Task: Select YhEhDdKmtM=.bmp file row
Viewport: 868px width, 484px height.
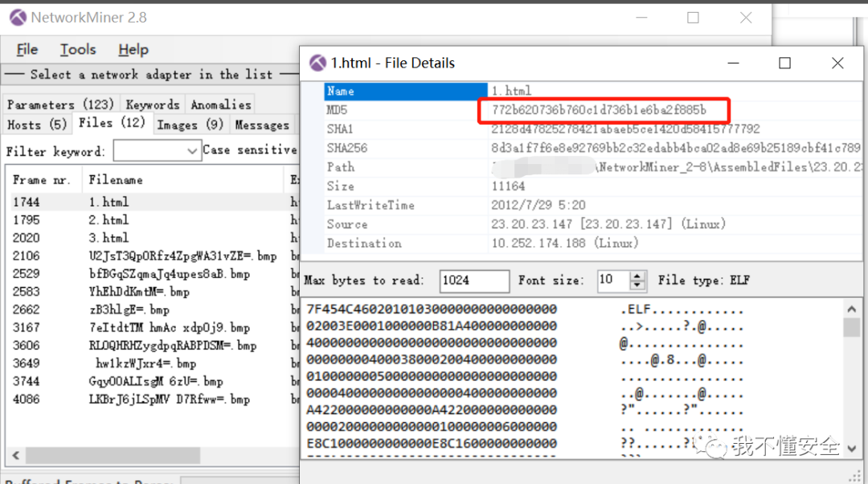Action: pyautogui.click(x=154, y=291)
